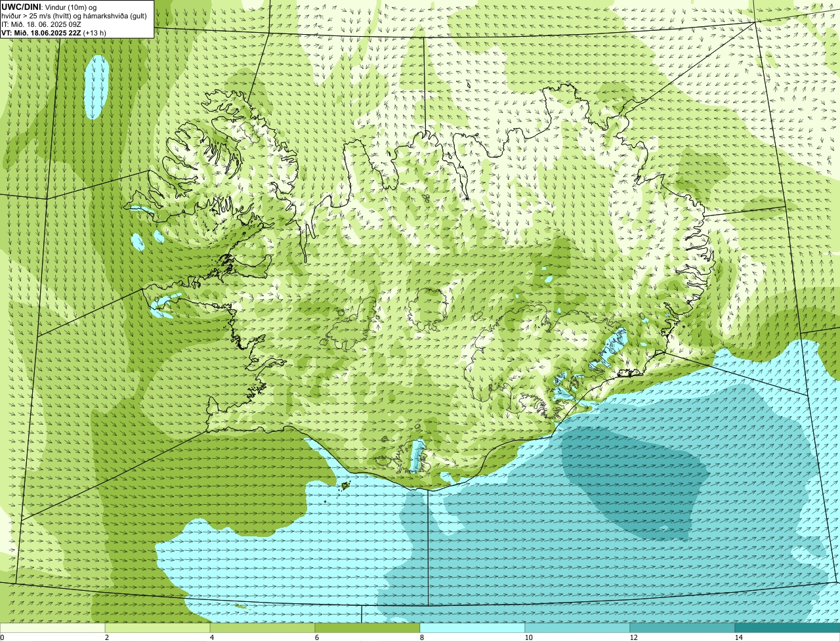Select the 10–12 m/s cyan swatch
The image size is (840, 642).
coord(577,628)
